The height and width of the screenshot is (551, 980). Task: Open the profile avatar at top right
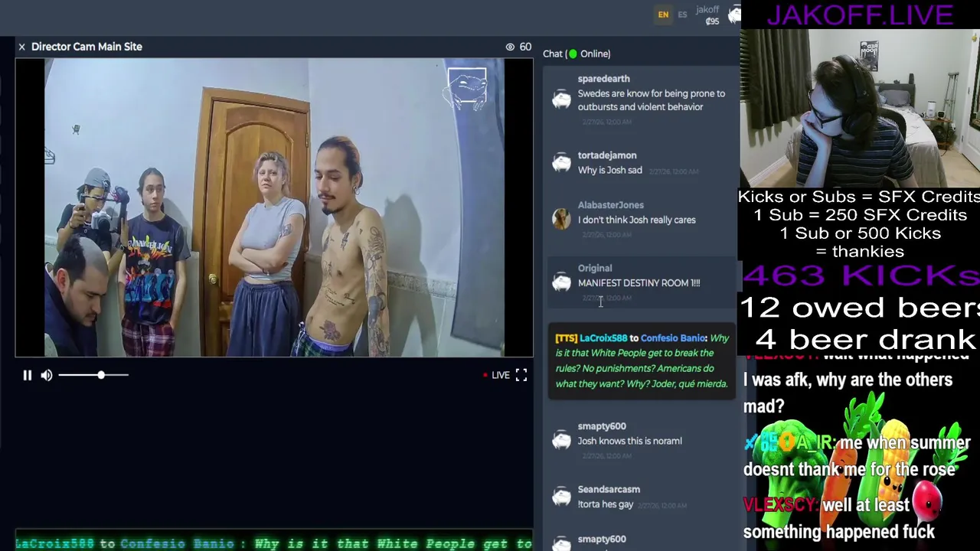coord(734,15)
